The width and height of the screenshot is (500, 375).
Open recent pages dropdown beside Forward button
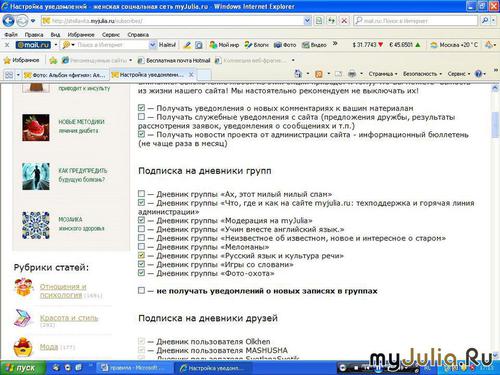(x=33, y=21)
